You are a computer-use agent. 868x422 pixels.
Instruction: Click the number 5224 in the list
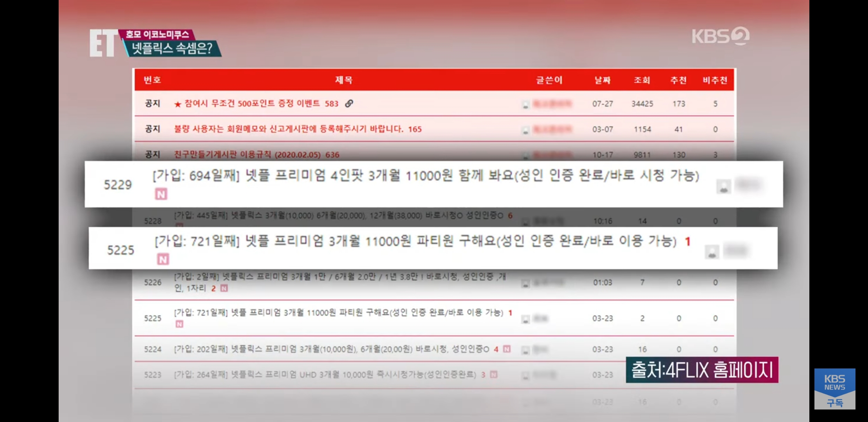point(152,349)
